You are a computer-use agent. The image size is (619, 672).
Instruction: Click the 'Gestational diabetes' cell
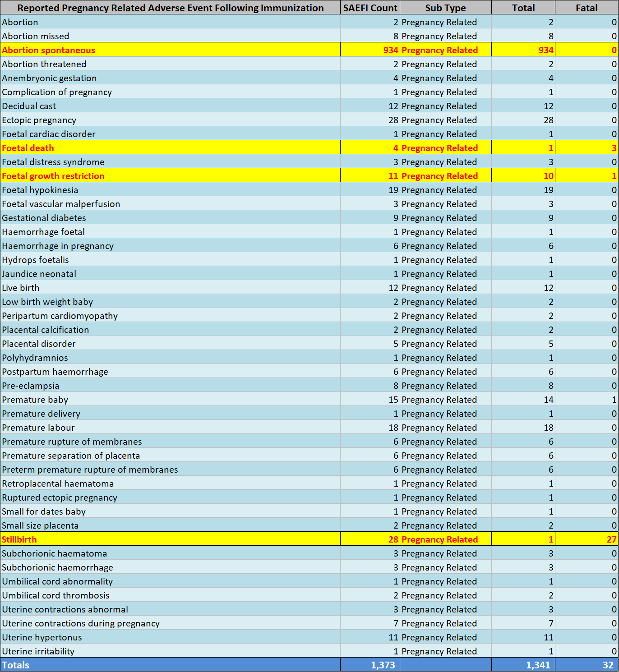pos(170,218)
